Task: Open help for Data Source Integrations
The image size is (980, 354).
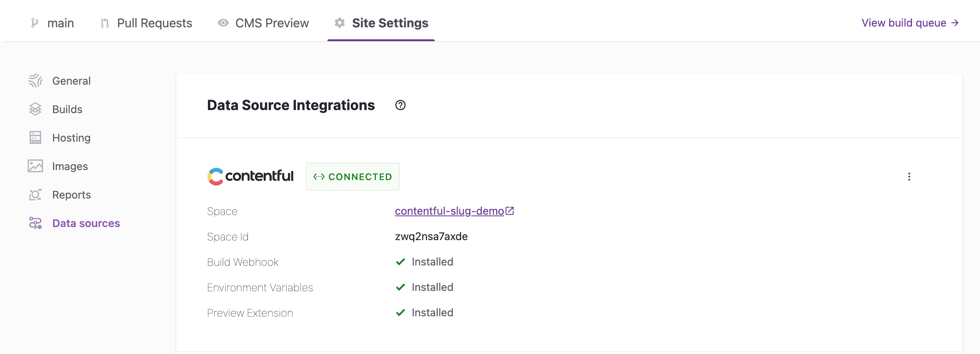Action: 400,105
